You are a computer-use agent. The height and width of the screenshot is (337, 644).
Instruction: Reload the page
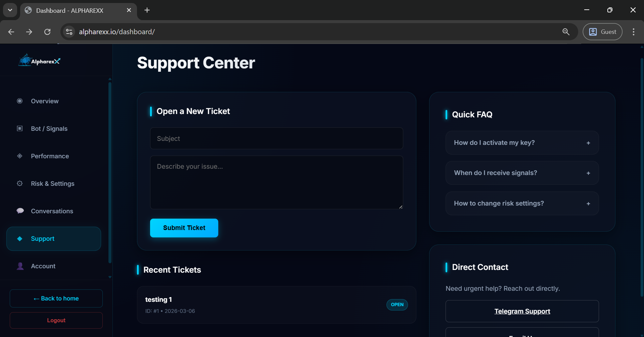[47, 32]
